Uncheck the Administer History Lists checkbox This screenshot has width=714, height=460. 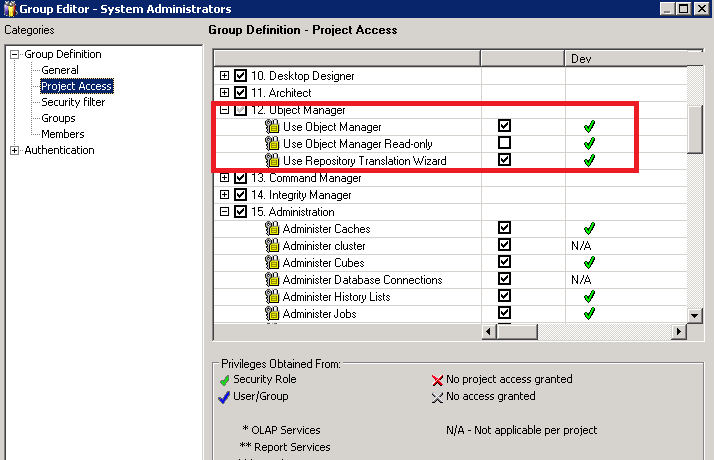click(504, 296)
